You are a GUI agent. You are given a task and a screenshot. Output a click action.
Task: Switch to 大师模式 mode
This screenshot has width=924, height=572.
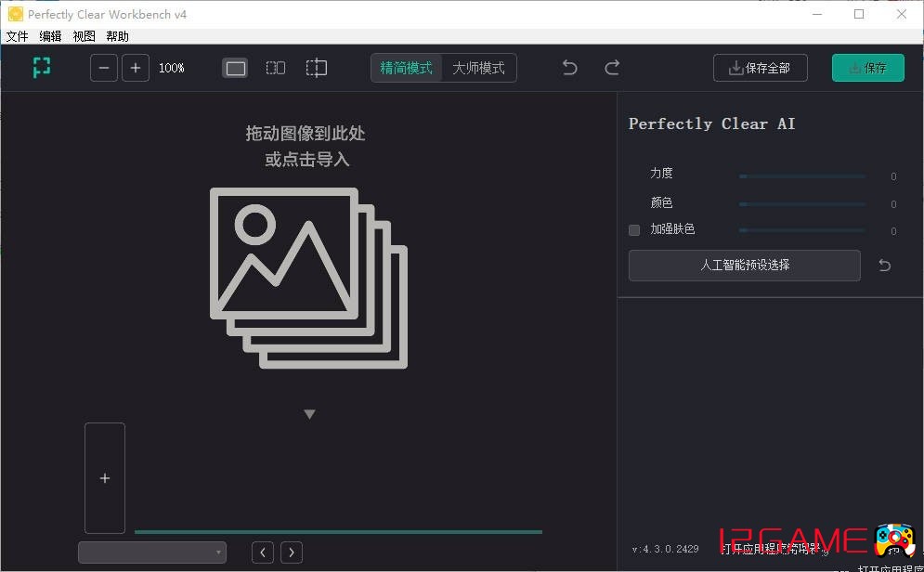coord(478,68)
